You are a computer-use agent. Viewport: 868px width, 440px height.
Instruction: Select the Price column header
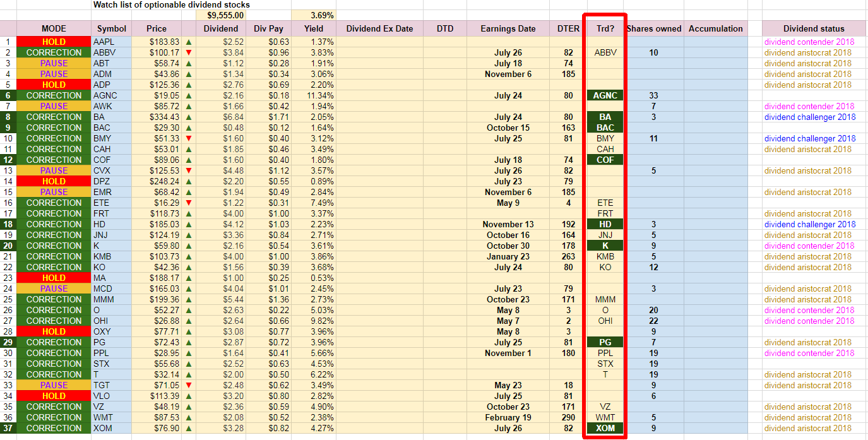coord(157,28)
